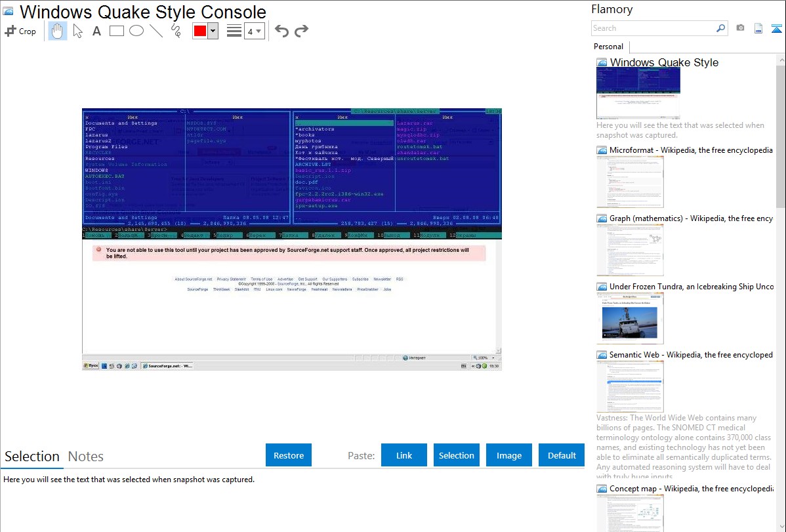The image size is (786, 532).
Task: Select Concept map - Wikipedia title
Action: click(692, 488)
